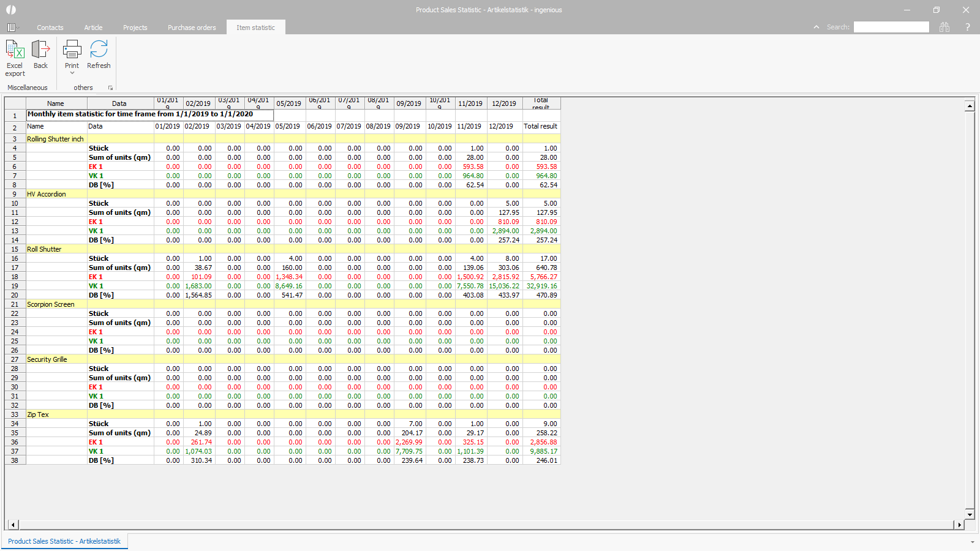Open the others group dialog launcher

pos(111,88)
